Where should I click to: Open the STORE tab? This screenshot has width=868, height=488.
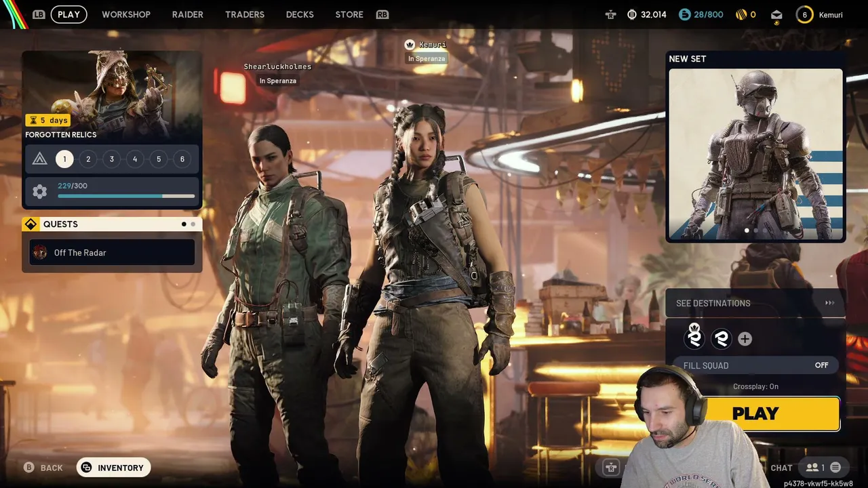click(349, 14)
